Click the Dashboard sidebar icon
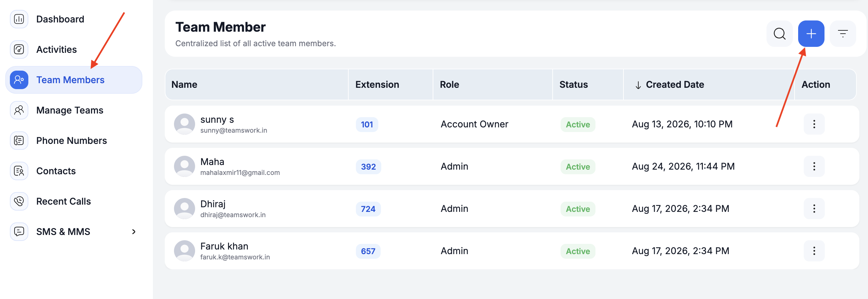868x299 pixels. 19,19
